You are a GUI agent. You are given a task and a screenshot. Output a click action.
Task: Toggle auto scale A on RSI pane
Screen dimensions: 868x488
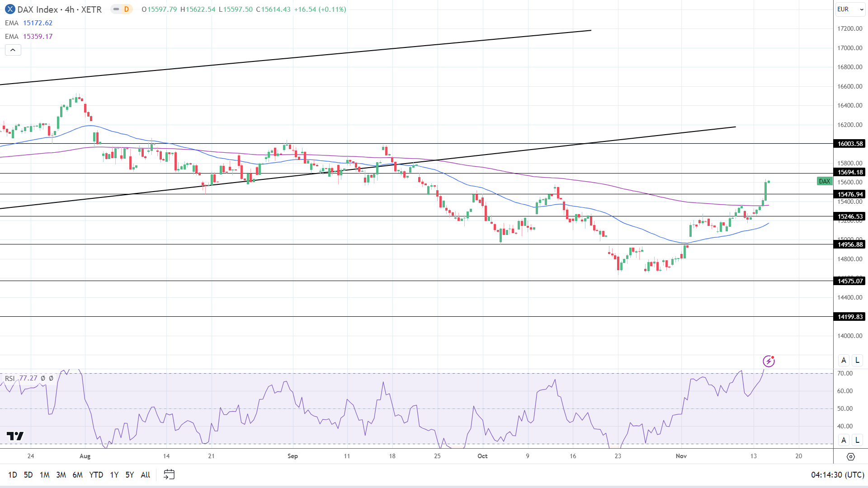click(844, 440)
